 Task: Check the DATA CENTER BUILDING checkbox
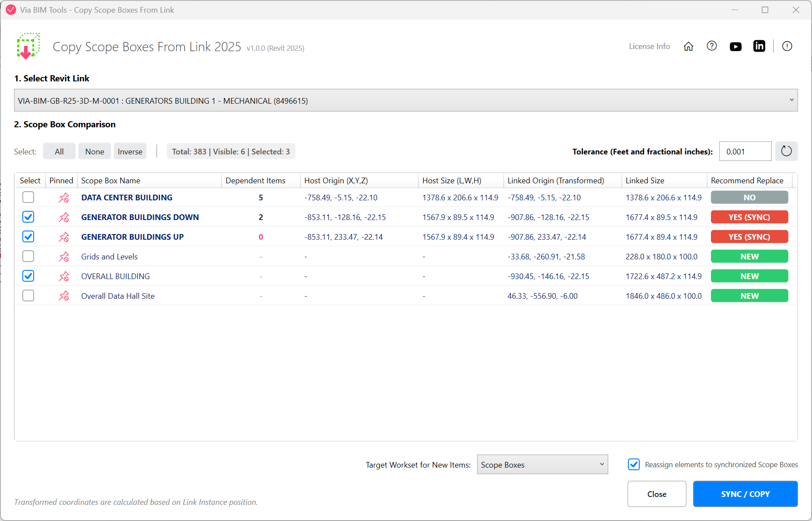[x=28, y=197]
